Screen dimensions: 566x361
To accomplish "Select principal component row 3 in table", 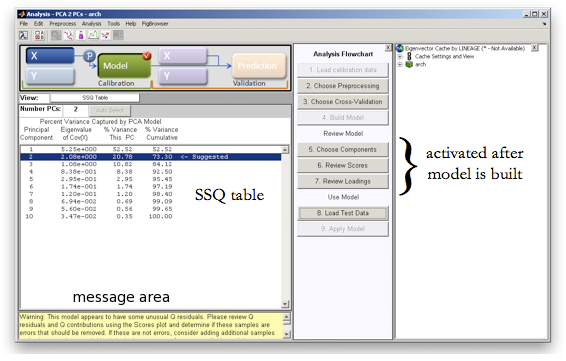I will pyautogui.click(x=151, y=164).
